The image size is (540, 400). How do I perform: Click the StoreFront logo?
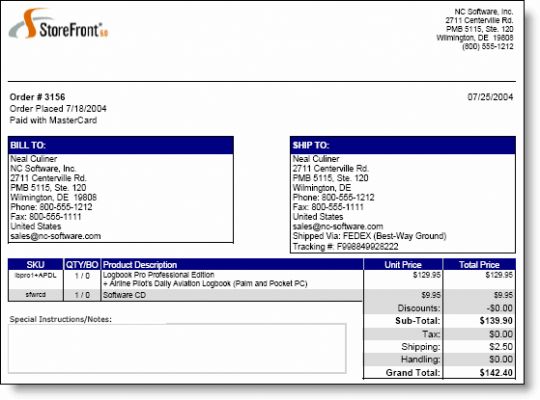(x=58, y=24)
